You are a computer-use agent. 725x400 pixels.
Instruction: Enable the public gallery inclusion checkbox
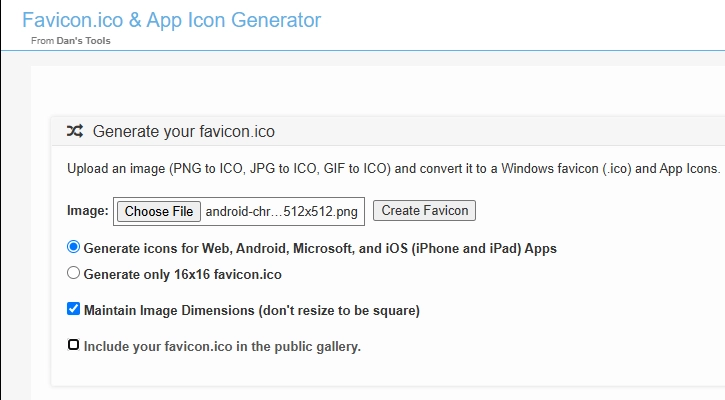pos(74,345)
